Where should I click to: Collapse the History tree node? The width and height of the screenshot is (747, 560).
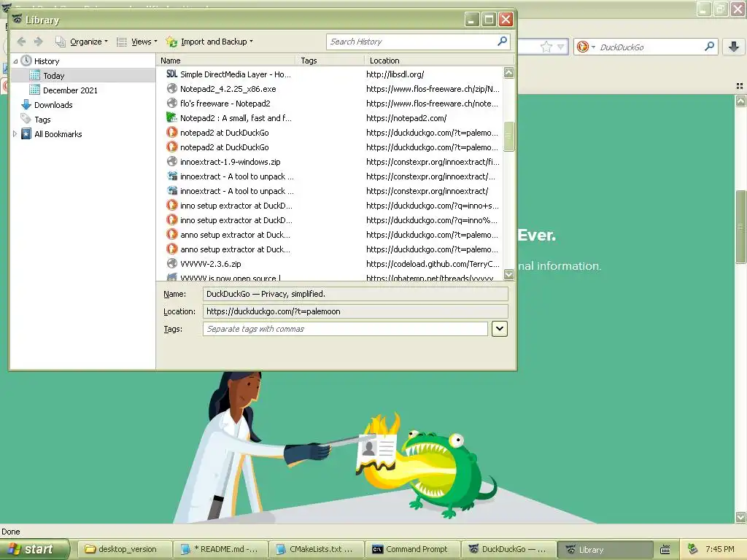point(16,61)
